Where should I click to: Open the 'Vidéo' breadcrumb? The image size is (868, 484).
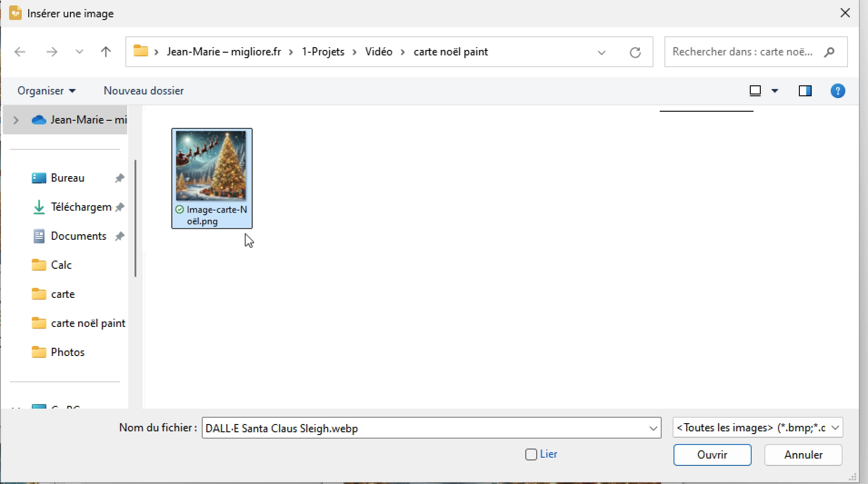379,52
